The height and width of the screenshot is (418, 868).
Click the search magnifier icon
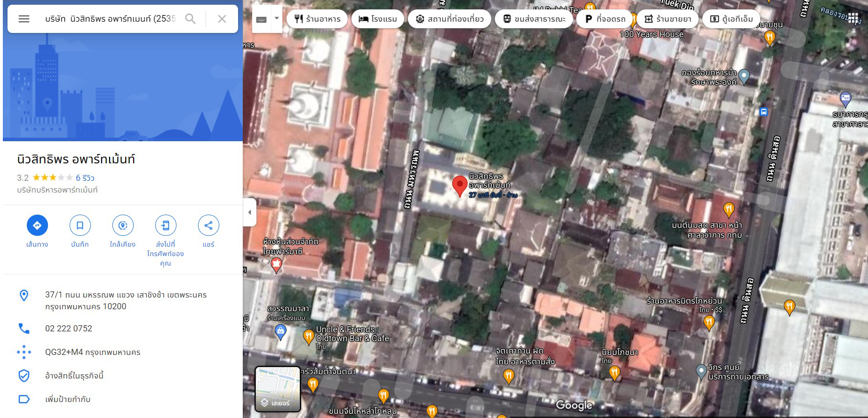[191, 19]
